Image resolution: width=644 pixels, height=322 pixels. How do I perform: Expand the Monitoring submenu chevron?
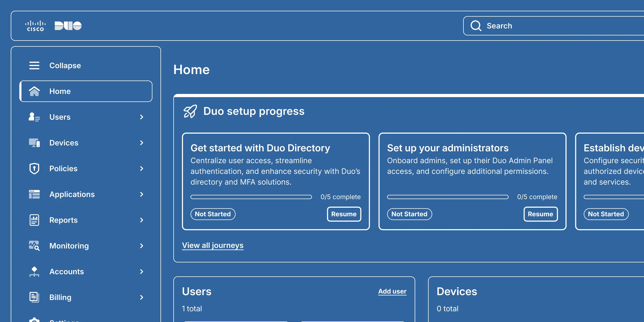click(x=142, y=246)
